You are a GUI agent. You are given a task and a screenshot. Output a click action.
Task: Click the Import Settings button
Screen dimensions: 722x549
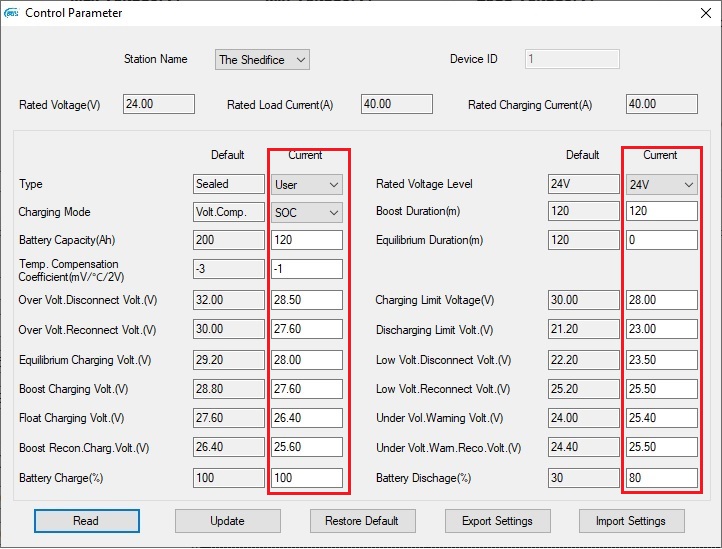pyautogui.click(x=631, y=521)
